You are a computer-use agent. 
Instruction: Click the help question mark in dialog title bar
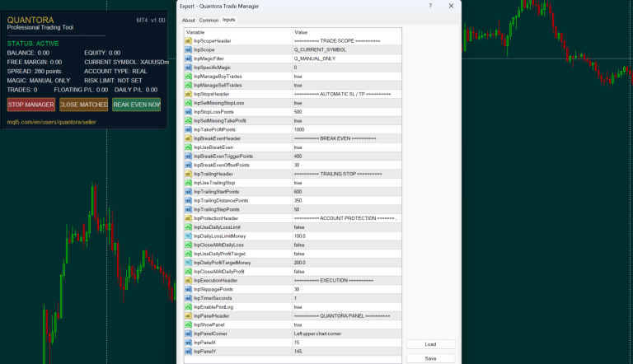[430, 6]
